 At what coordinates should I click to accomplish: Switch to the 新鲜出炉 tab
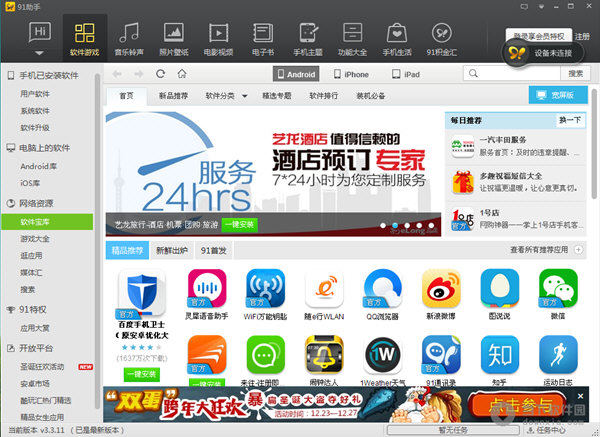tap(172, 251)
